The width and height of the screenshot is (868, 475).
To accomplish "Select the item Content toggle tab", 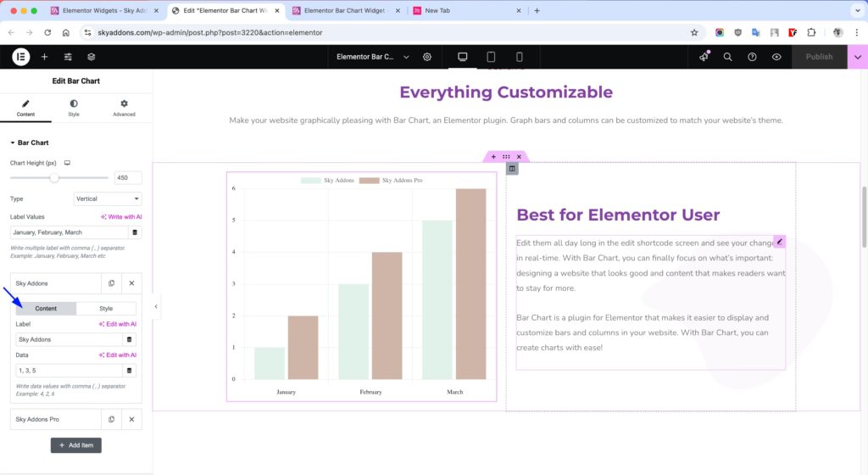I will coord(46,309).
